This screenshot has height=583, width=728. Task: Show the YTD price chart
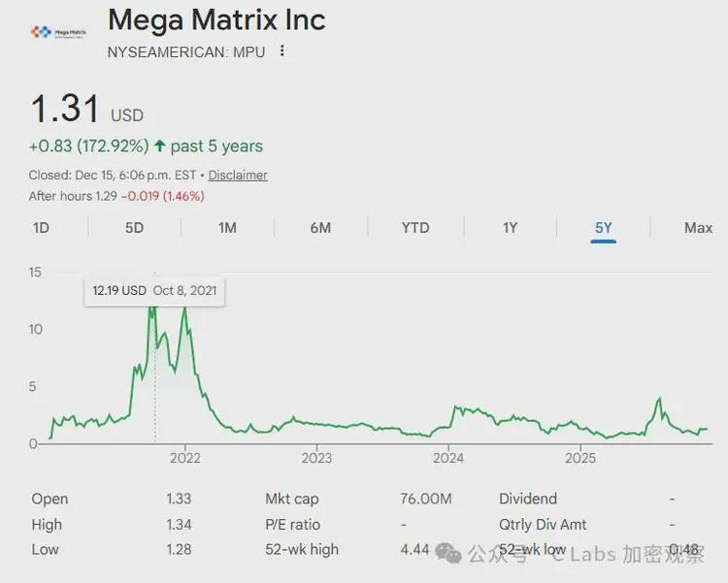(x=415, y=228)
